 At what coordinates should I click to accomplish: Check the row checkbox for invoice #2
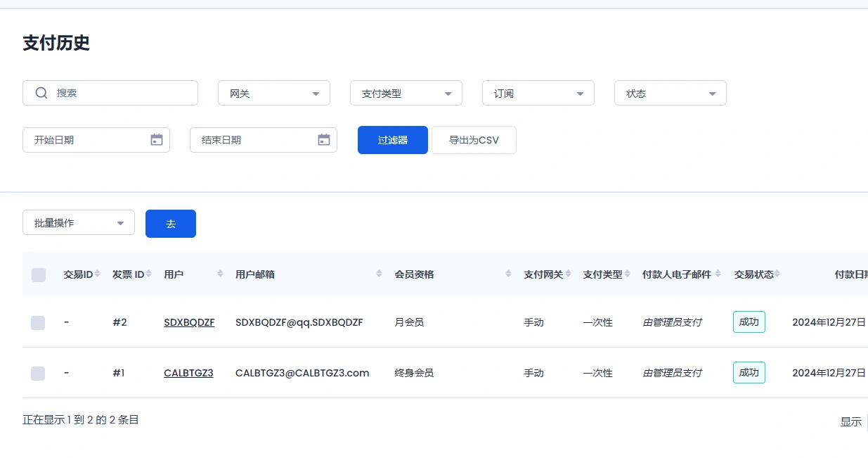[x=37, y=322]
